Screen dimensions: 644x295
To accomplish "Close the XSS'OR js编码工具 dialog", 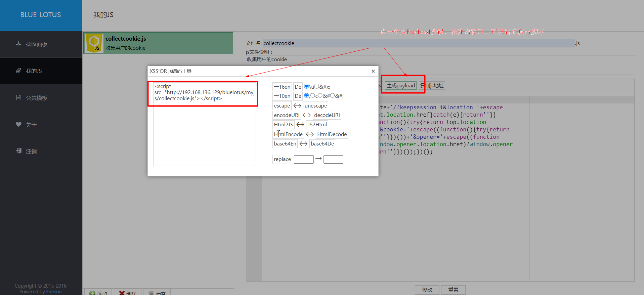I will pos(373,71).
